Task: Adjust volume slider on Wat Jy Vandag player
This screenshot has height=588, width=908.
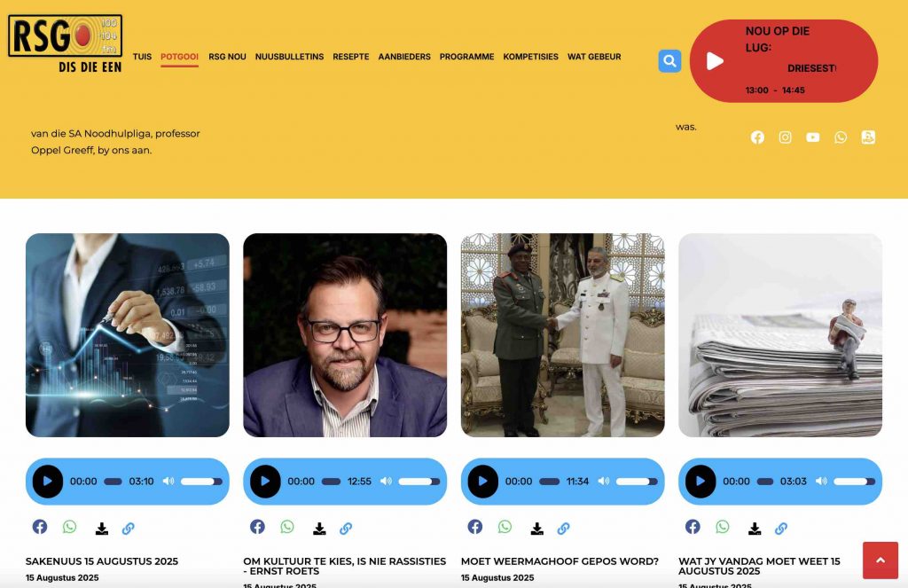Action: tap(854, 482)
